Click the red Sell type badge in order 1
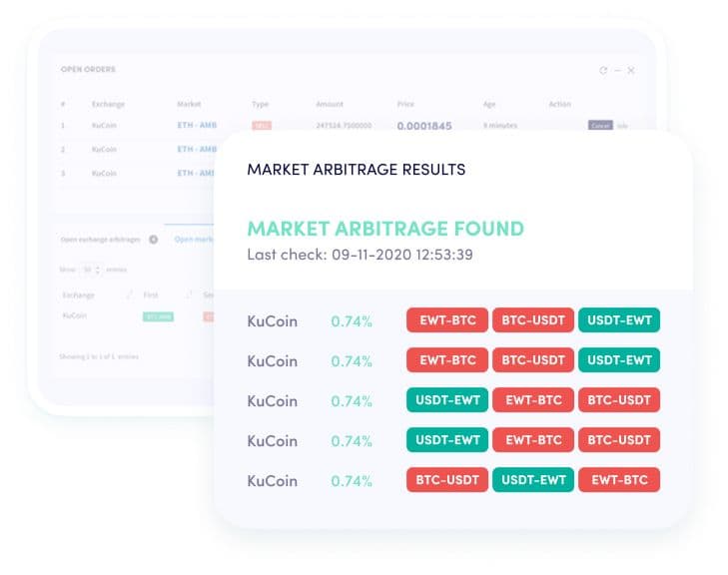Viewport: 728px width, 575px height. 262,126
